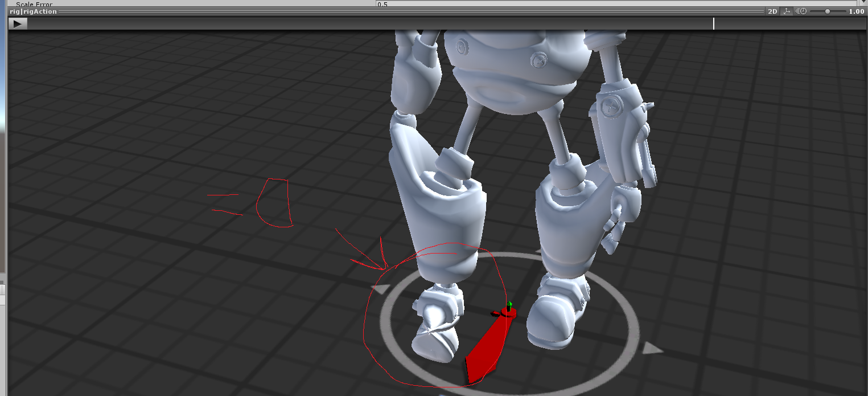
Task: Click the rig|rigAction preview title
Action: pyautogui.click(x=34, y=11)
